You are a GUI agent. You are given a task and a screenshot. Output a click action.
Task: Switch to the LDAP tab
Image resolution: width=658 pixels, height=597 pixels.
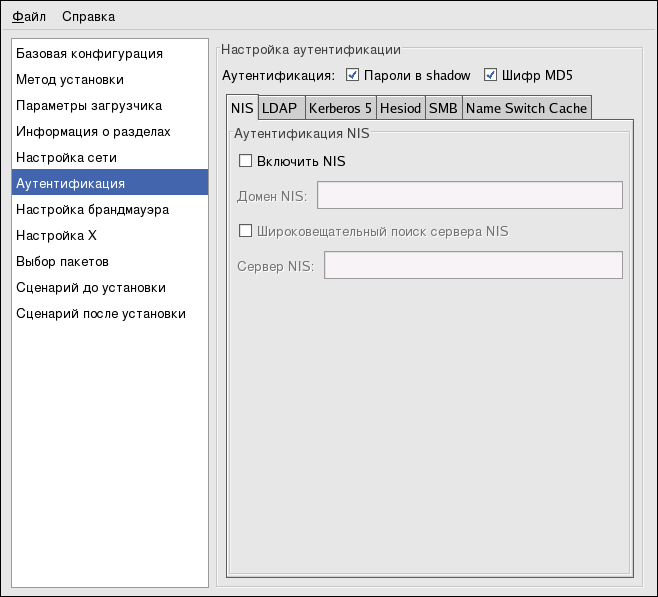(279, 108)
